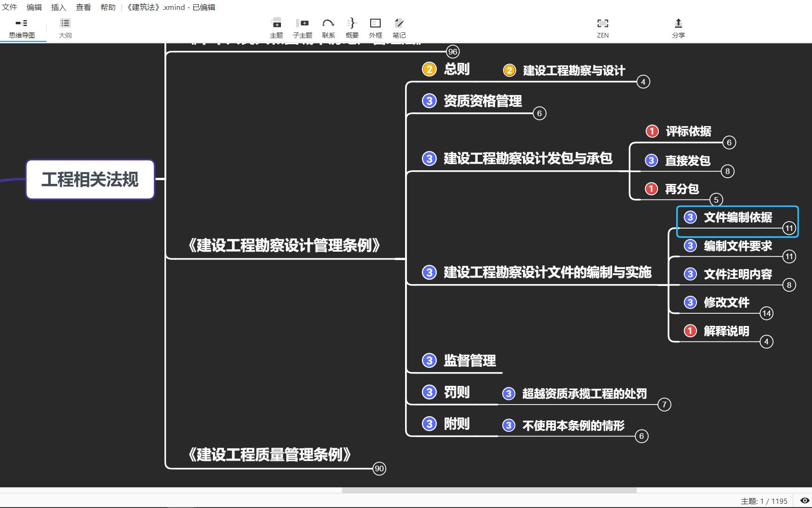Open the 查看 menu

point(83,7)
